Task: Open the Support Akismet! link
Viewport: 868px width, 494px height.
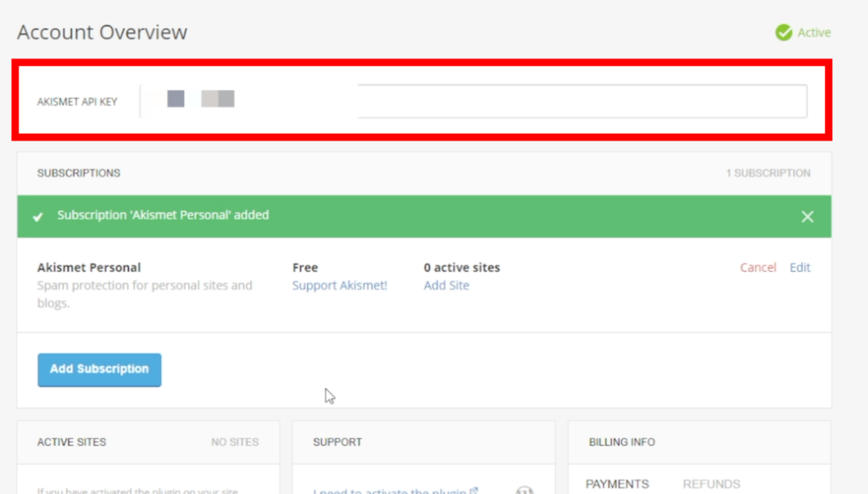Action: click(x=340, y=286)
